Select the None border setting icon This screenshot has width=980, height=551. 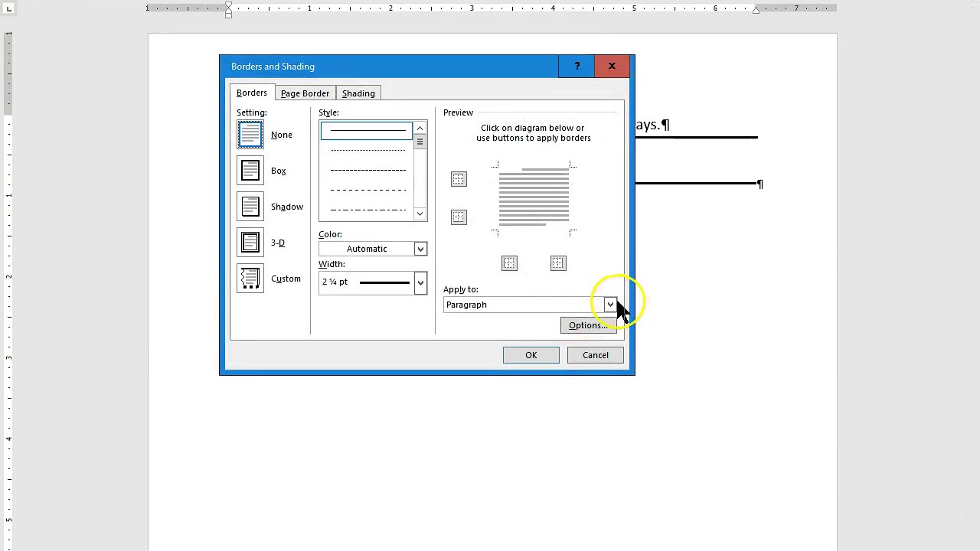tap(250, 135)
